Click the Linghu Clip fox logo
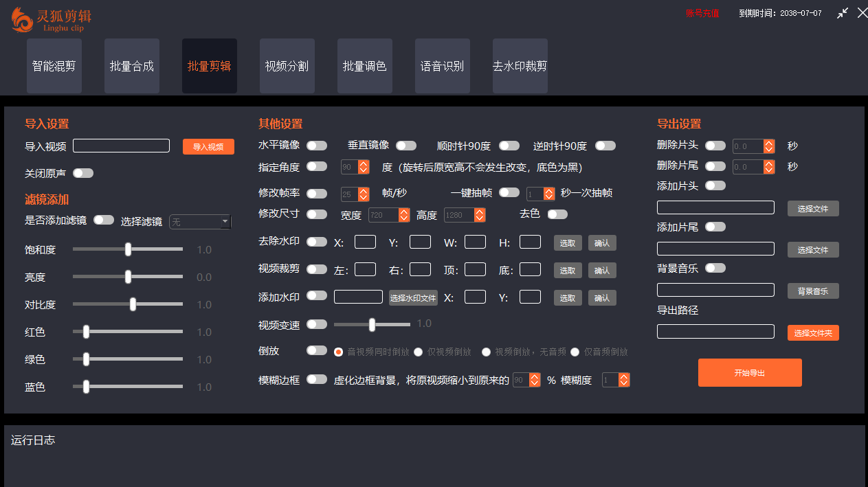This screenshot has width=868, height=487. click(22, 20)
